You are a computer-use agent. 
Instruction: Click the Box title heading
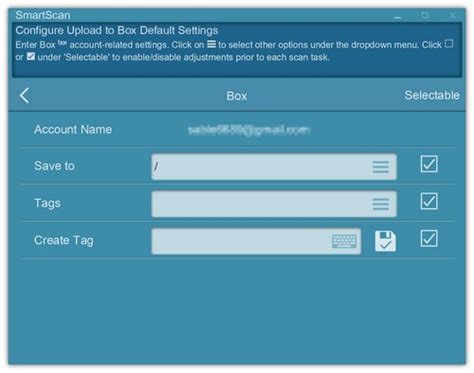tap(237, 96)
